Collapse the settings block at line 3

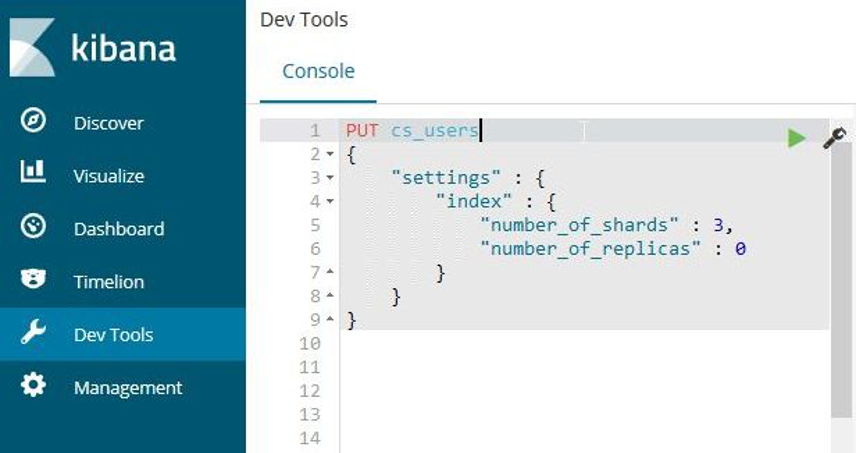point(329,178)
